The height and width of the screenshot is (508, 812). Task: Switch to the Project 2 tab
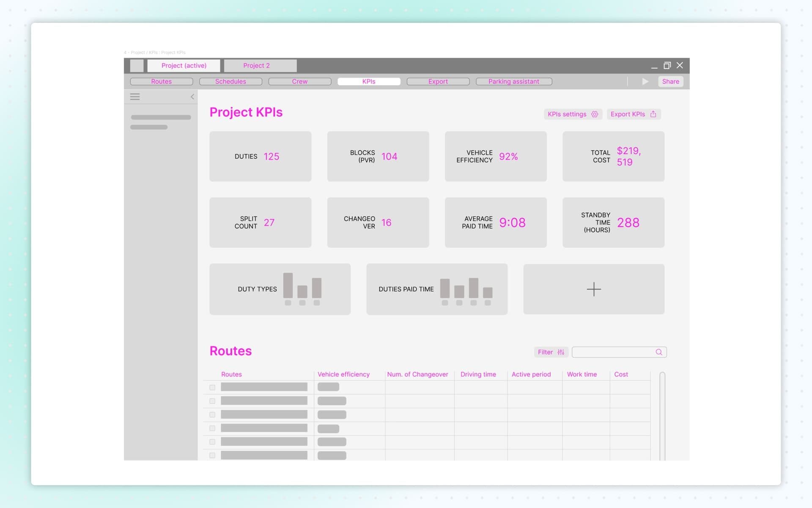click(x=256, y=66)
